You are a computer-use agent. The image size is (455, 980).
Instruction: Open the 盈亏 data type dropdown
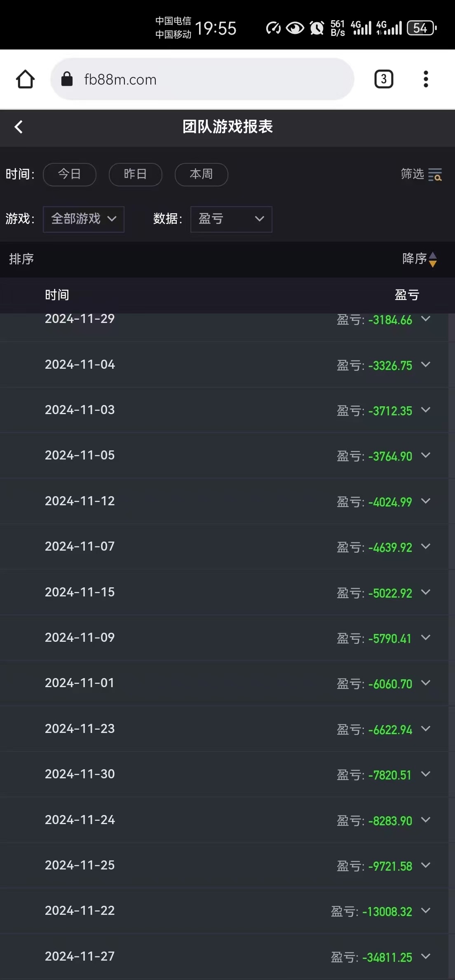point(231,219)
